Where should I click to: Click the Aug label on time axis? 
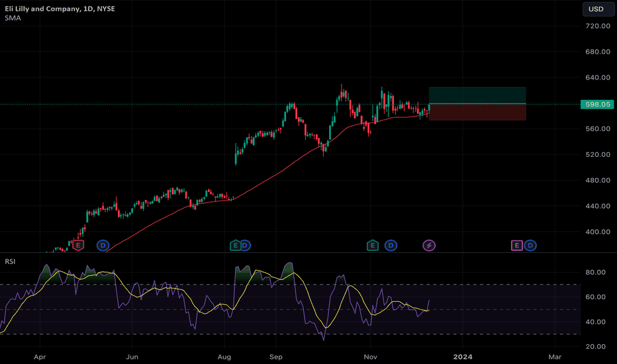[224, 357]
